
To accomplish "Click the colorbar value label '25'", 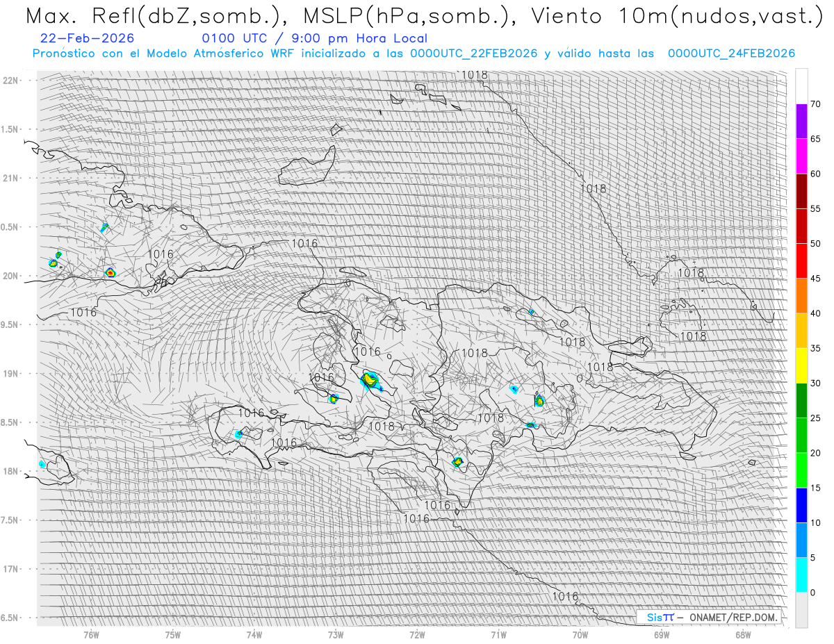I will (x=815, y=418).
